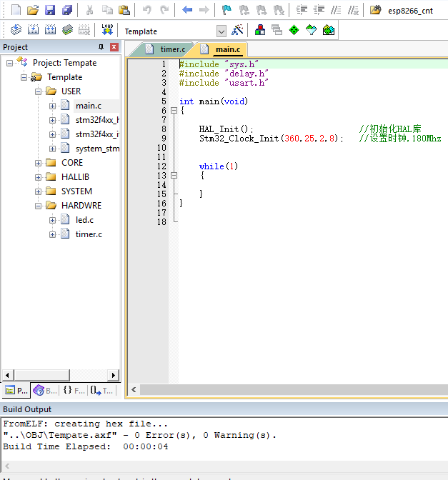The width and height of the screenshot is (448, 480).
Task: Expand the HALLIB folder
Action: pyautogui.click(x=38, y=177)
